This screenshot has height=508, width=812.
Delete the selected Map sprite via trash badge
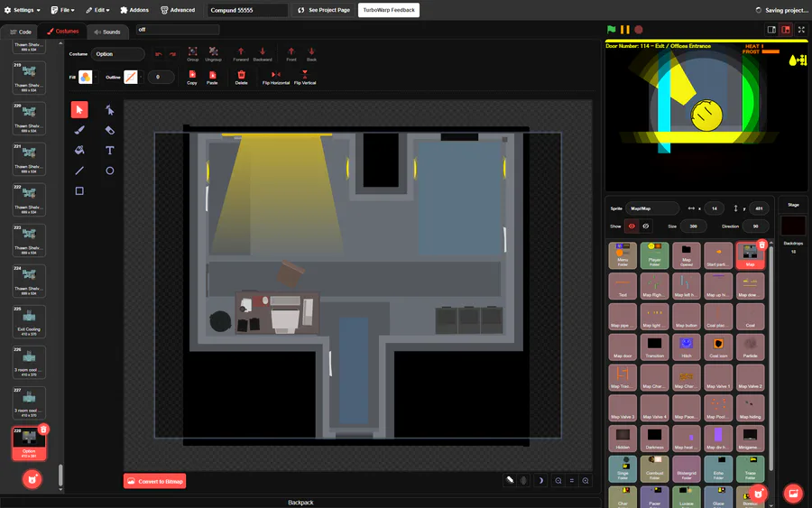(761, 245)
